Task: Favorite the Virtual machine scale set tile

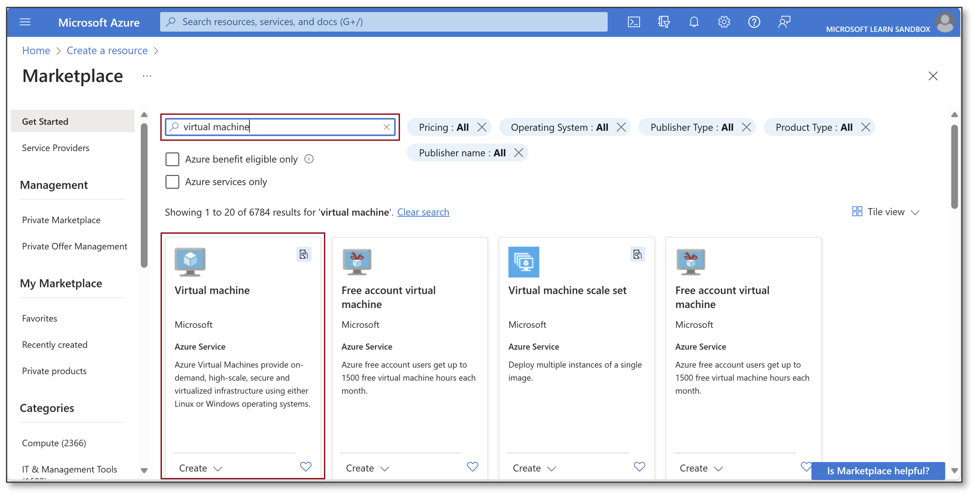Action: coord(639,467)
